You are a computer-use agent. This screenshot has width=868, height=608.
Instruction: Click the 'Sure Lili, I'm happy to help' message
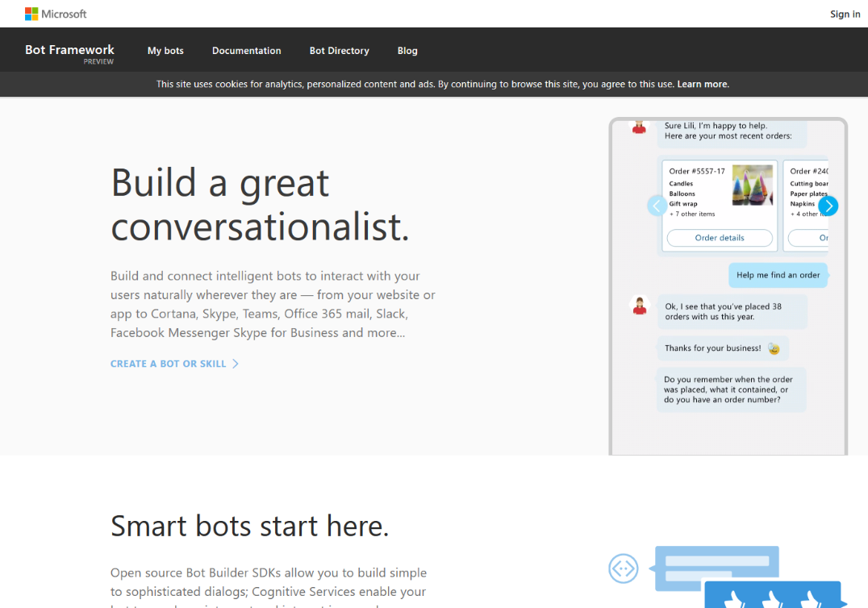pyautogui.click(x=732, y=133)
